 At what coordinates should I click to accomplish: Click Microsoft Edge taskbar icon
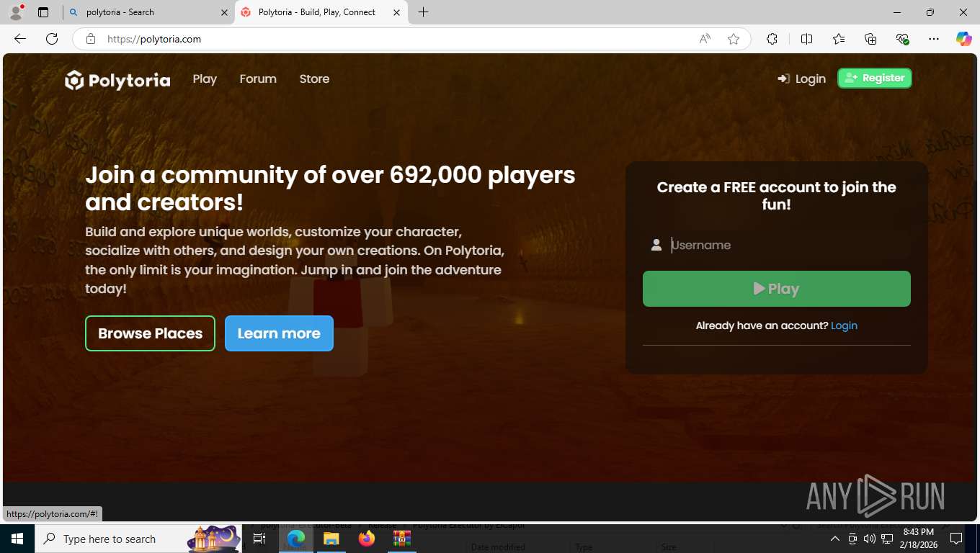click(x=295, y=539)
